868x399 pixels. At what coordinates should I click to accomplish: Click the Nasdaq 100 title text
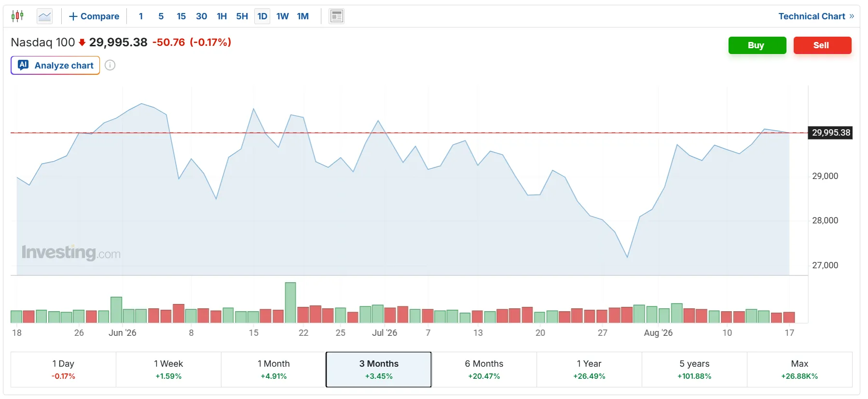(43, 42)
